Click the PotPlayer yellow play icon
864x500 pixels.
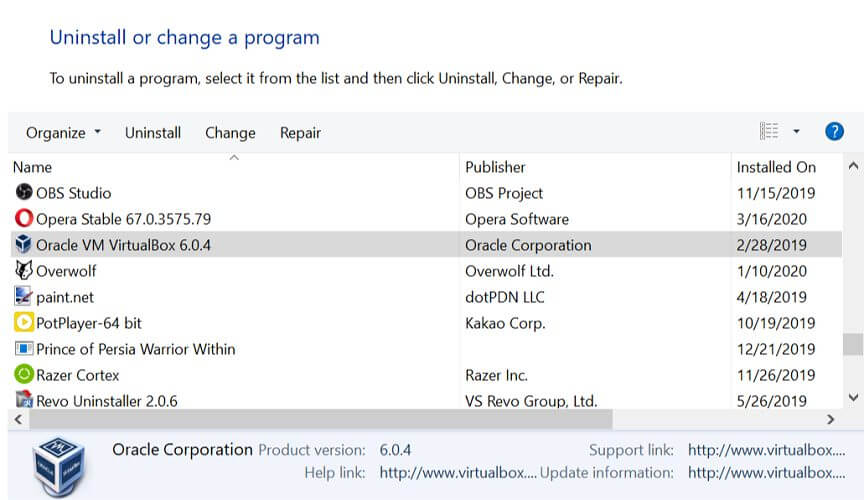24,322
